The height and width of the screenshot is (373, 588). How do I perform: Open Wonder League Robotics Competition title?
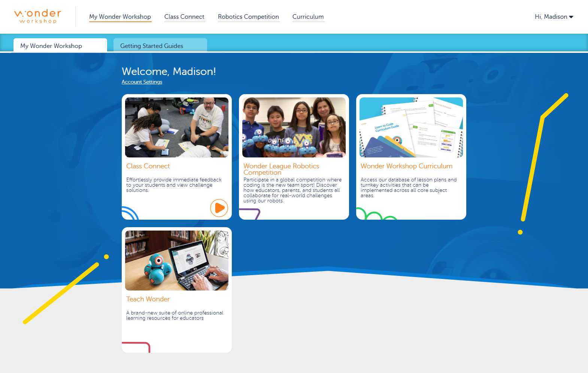(281, 169)
